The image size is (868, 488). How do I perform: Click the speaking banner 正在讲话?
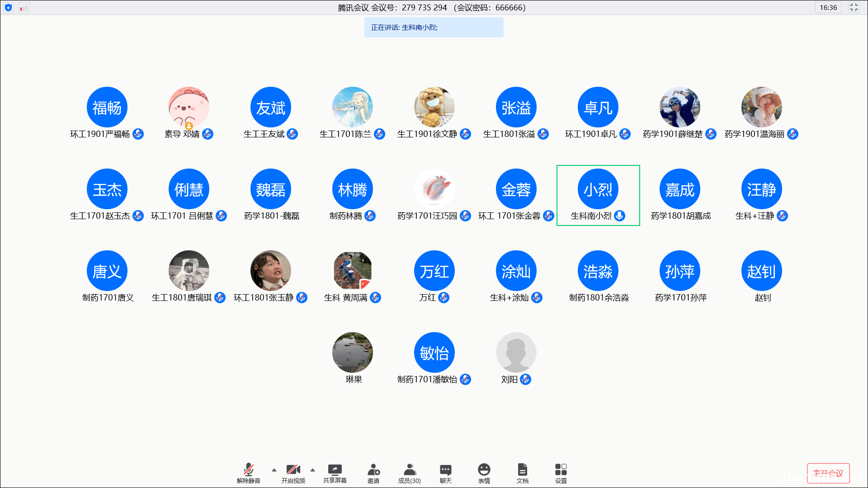tap(434, 28)
